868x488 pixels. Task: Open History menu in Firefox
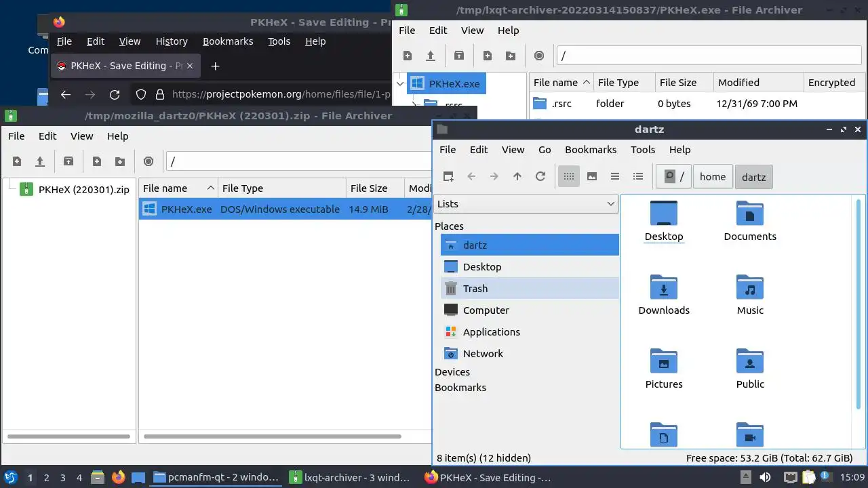pos(172,41)
